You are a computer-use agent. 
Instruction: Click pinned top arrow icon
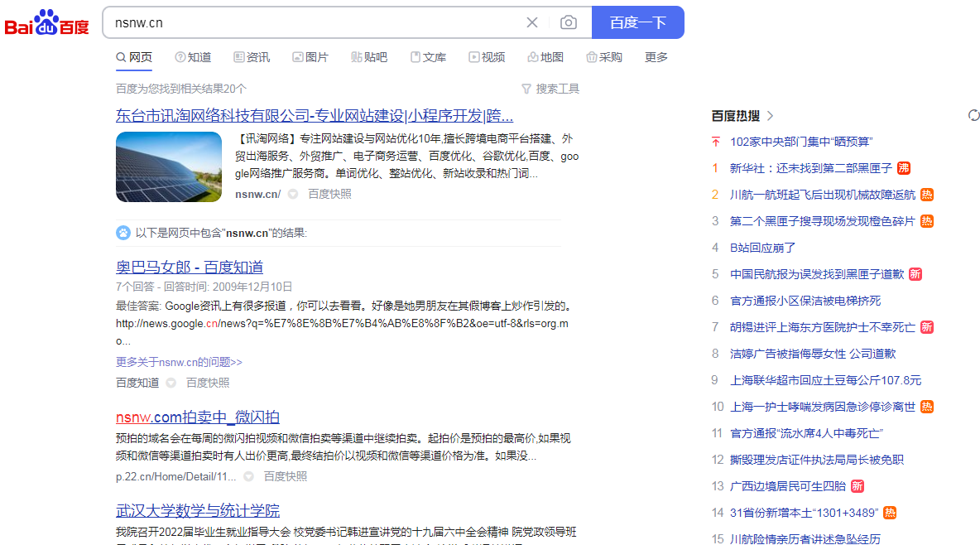716,142
